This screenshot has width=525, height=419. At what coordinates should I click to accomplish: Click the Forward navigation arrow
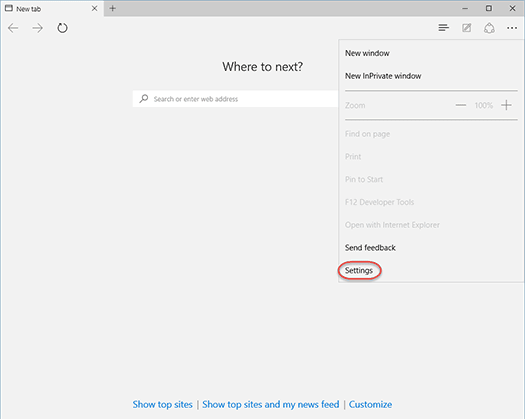coord(38,28)
